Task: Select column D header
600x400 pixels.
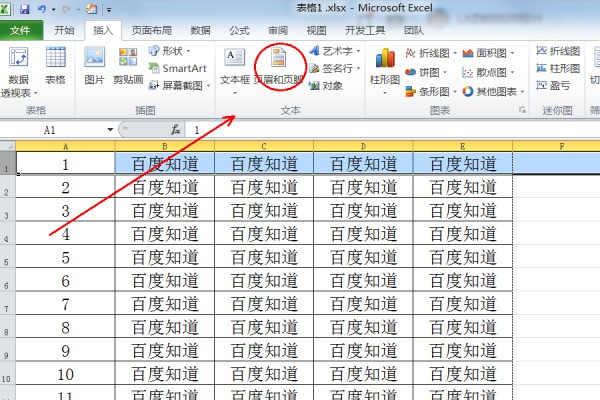Action: click(363, 146)
